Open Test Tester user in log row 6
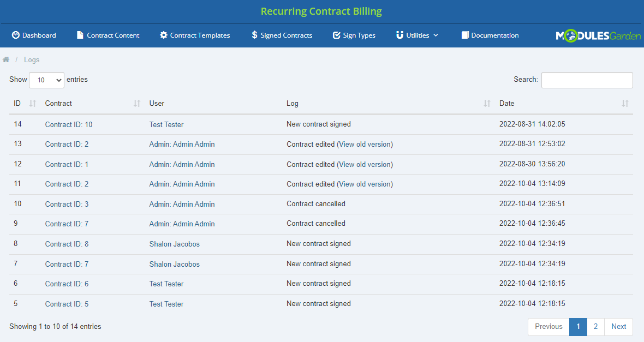Viewport: 644px width, 342px height. (x=166, y=284)
